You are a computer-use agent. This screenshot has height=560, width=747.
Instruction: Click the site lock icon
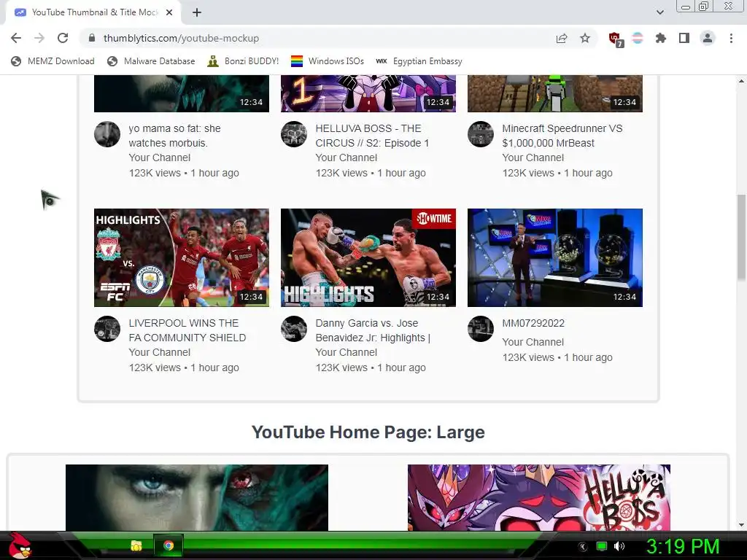pyautogui.click(x=92, y=38)
